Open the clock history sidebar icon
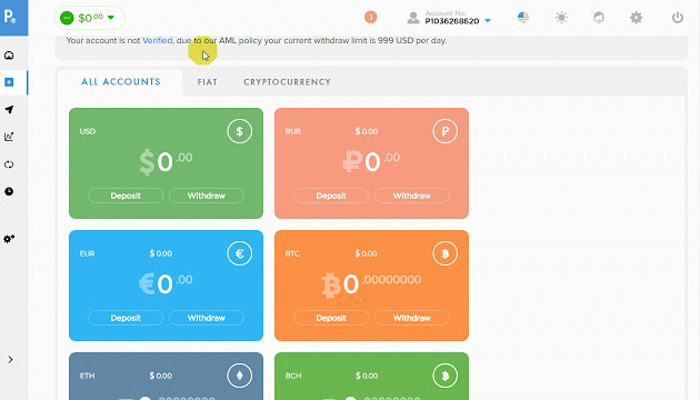The height and width of the screenshot is (400, 700). 9,191
